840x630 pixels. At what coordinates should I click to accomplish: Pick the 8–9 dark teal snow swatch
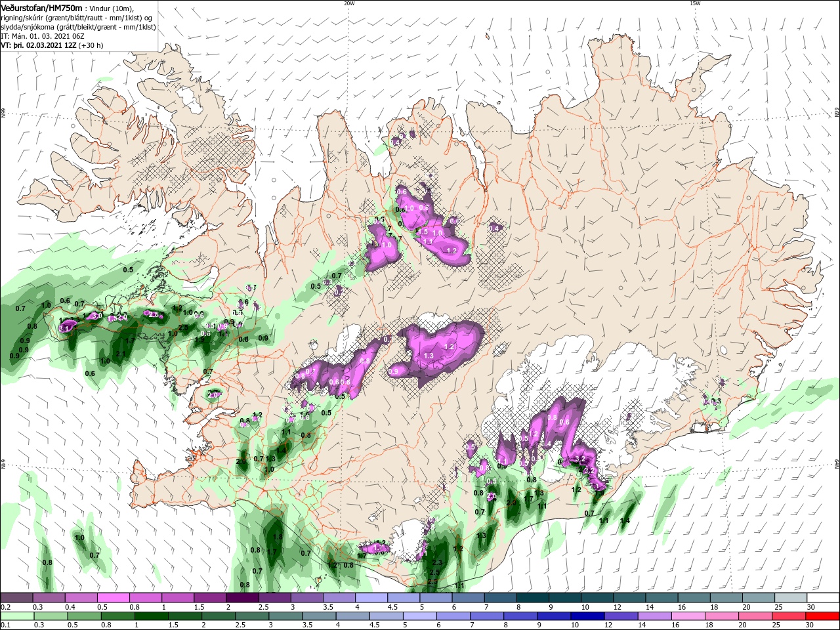[x=534, y=598]
